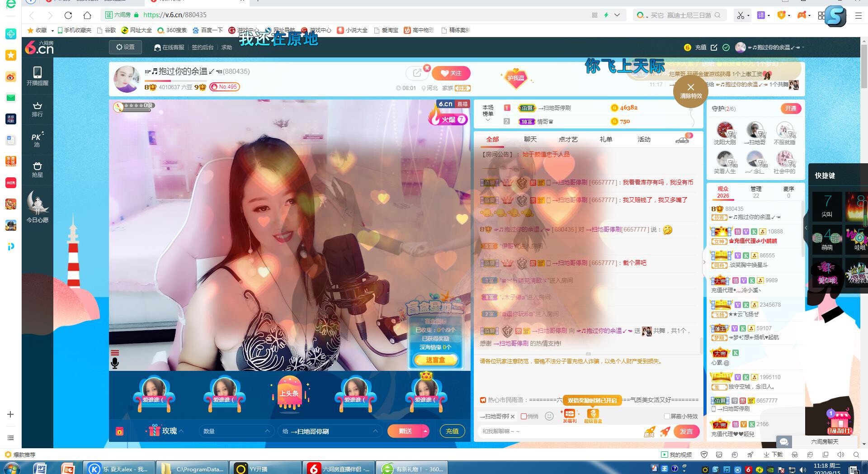This screenshot has width=868, height=474.
Task: Open the 抢星 sidebar icon
Action: point(37,170)
